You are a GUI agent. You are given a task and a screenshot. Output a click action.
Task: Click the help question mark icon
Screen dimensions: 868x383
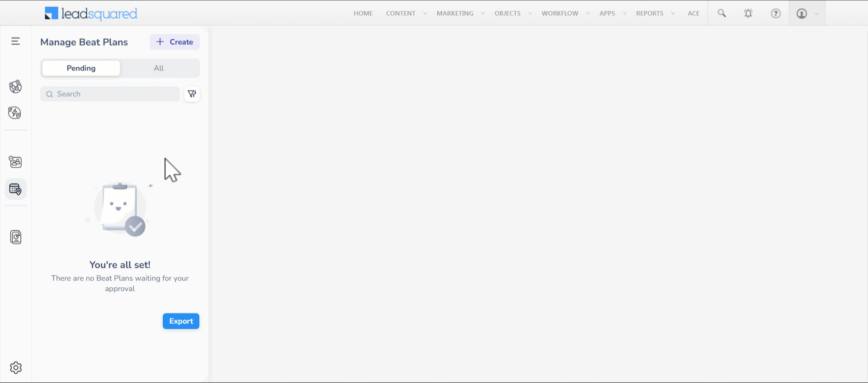pyautogui.click(x=776, y=14)
